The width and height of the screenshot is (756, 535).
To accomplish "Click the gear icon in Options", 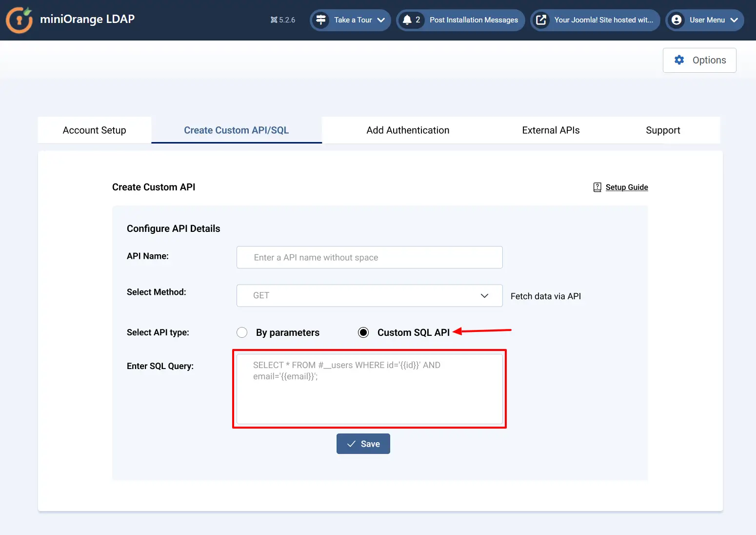I will click(679, 60).
